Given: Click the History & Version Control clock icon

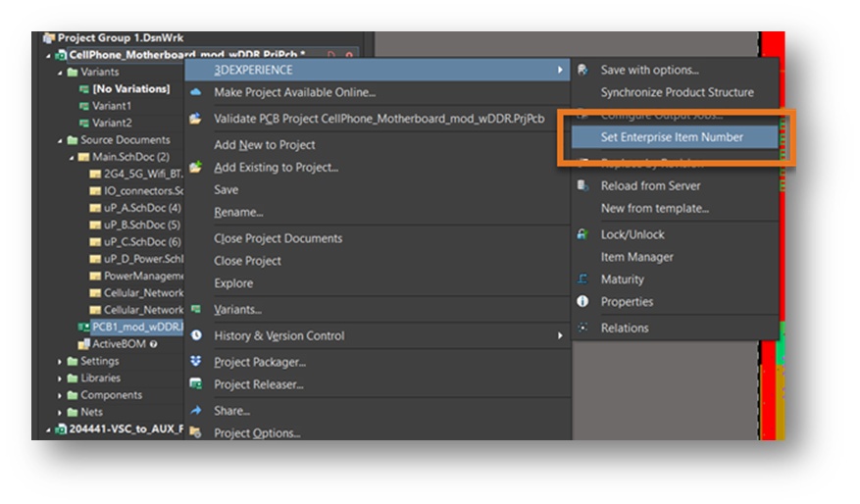Looking at the screenshot, I should point(195,335).
